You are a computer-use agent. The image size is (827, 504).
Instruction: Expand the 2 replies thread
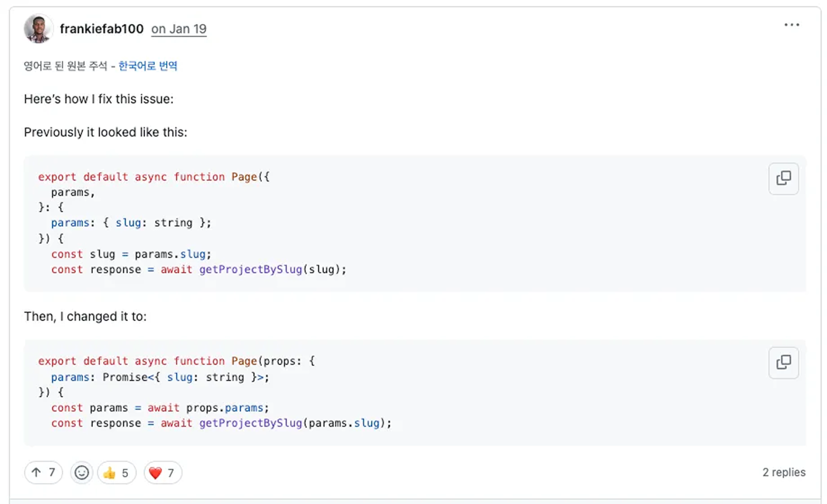point(784,472)
